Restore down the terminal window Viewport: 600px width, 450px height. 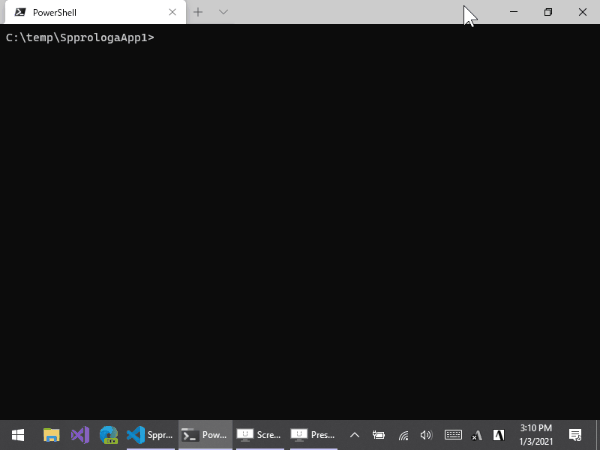pyautogui.click(x=548, y=12)
